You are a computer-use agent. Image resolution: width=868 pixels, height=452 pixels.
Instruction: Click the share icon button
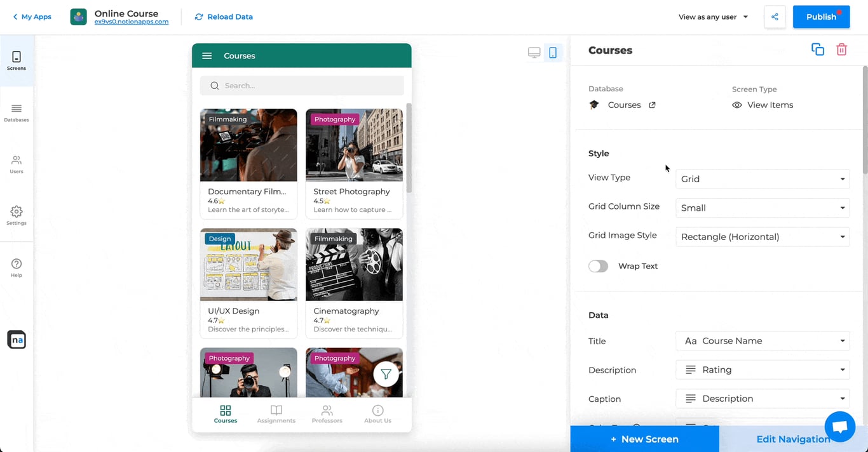point(775,17)
